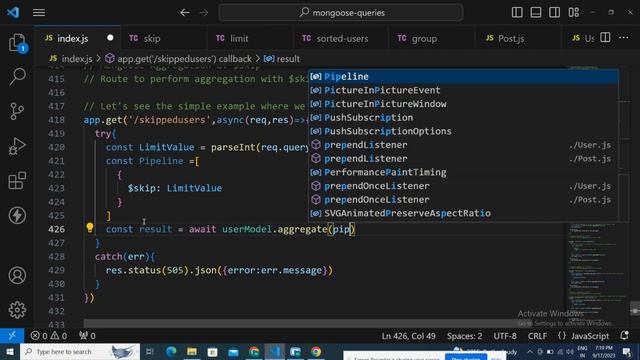
Task: Open the Explorer view in activity bar
Action: click(17, 42)
